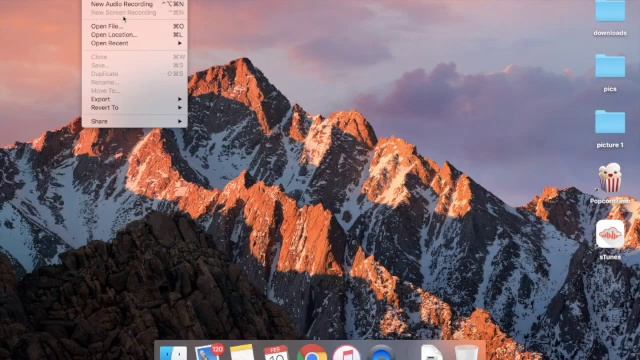Open the Mail app with 120 badge
Viewport: 640px width, 360px height.
click(209, 352)
